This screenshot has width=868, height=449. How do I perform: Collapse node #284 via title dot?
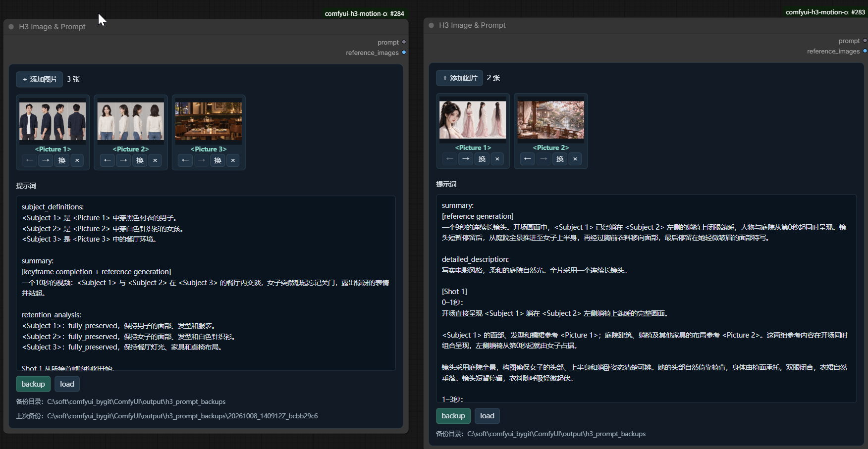pos(11,27)
